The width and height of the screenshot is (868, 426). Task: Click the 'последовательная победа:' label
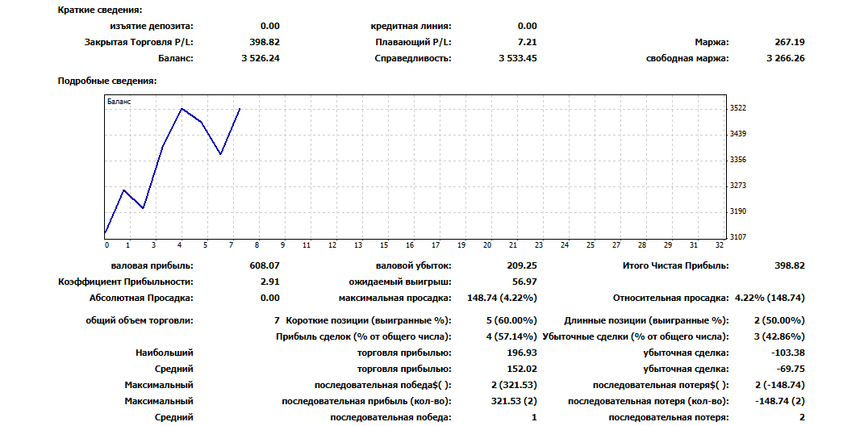[390, 417]
